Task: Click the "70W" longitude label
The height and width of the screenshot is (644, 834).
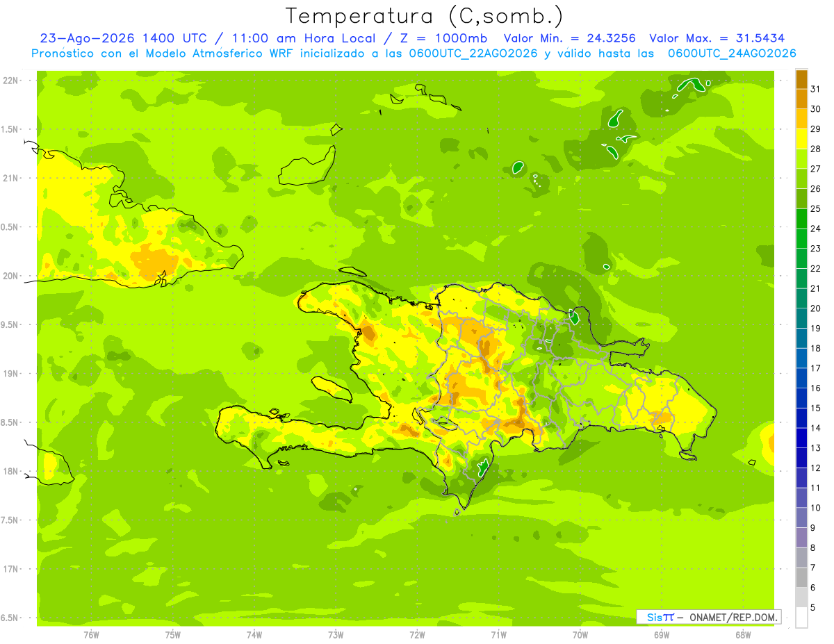Action: [x=580, y=635]
